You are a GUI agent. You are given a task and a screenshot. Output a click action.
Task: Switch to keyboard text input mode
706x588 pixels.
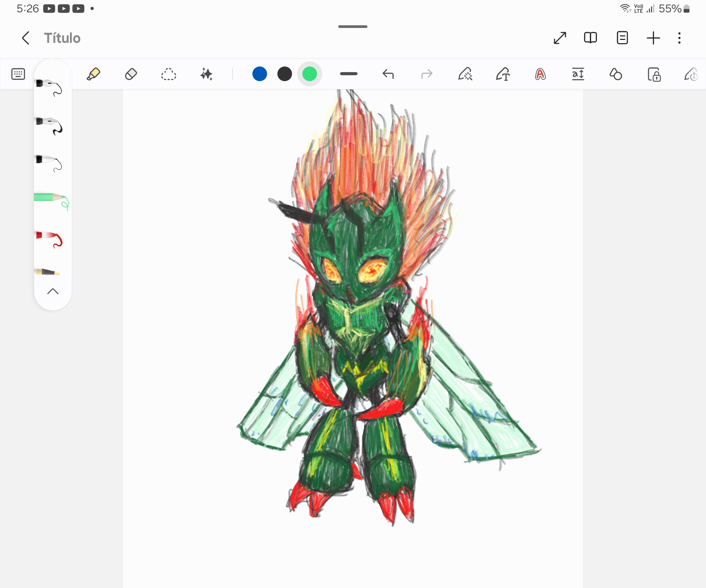18,74
